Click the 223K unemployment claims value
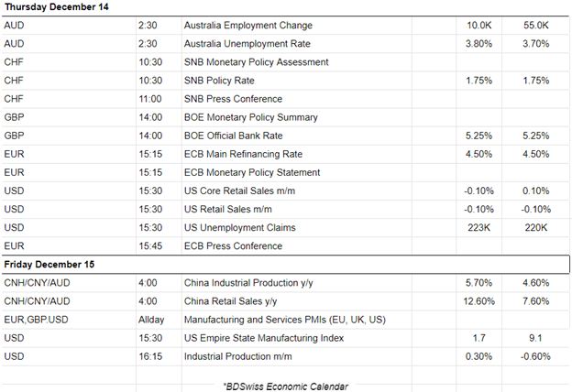 pyautogui.click(x=479, y=227)
